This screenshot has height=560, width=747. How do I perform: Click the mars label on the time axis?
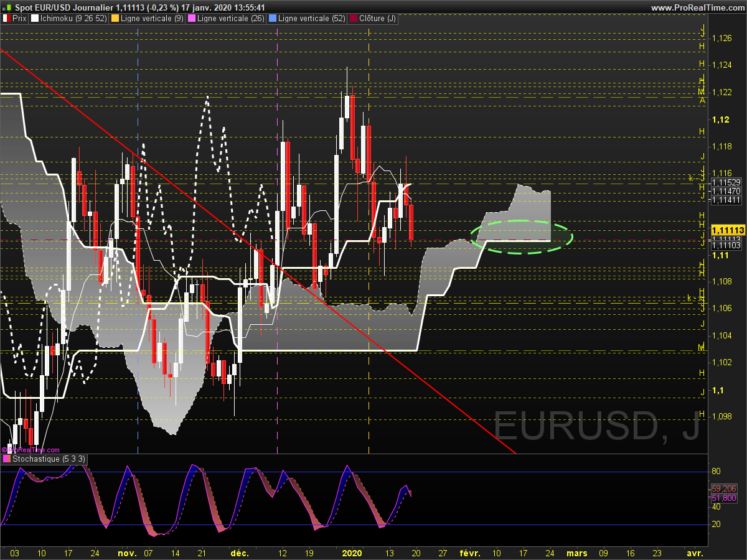[576, 553]
